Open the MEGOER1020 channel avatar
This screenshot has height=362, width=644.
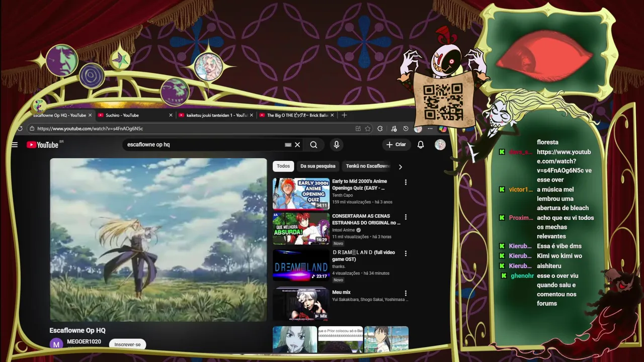(56, 344)
